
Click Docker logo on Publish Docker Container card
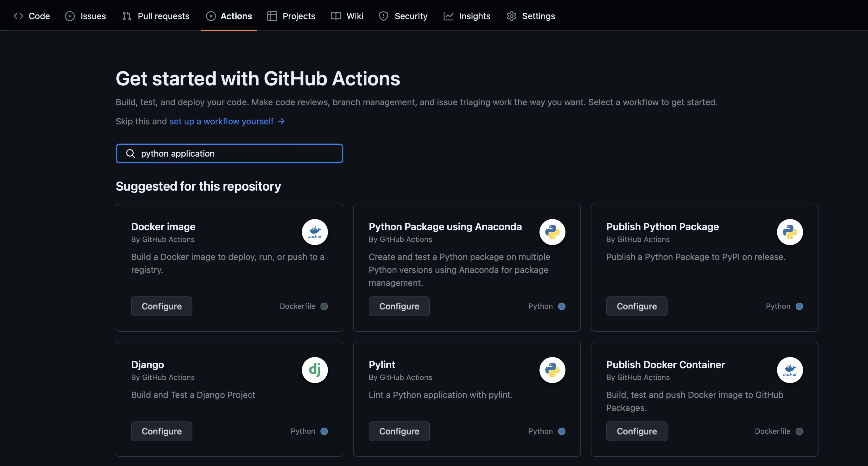tap(789, 370)
